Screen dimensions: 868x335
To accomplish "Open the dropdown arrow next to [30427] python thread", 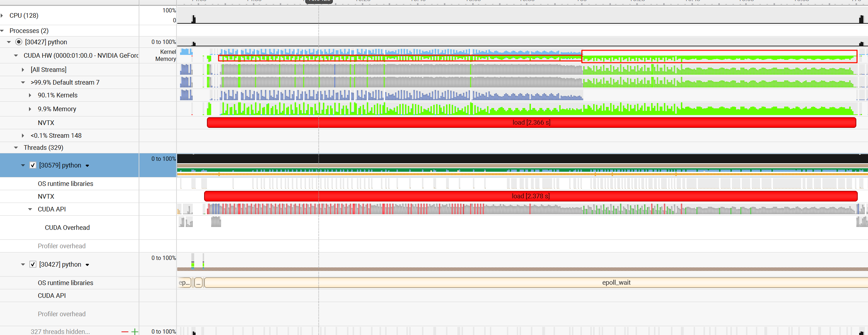I will tap(87, 265).
